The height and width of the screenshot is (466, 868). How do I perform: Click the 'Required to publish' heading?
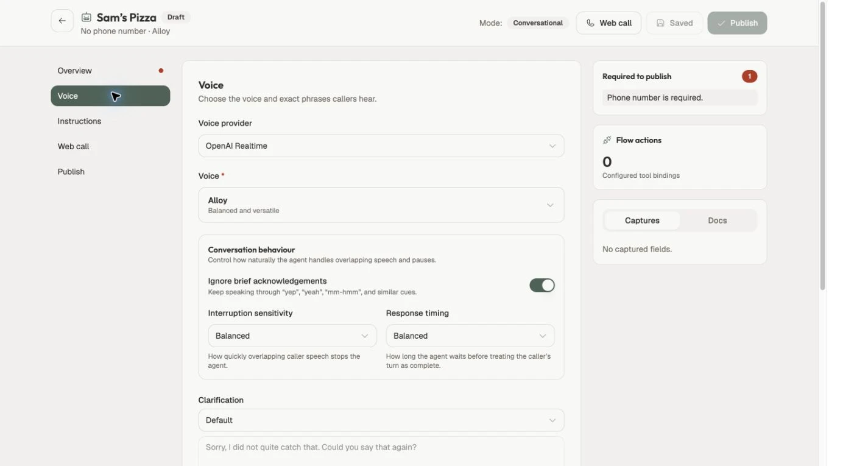click(x=637, y=76)
